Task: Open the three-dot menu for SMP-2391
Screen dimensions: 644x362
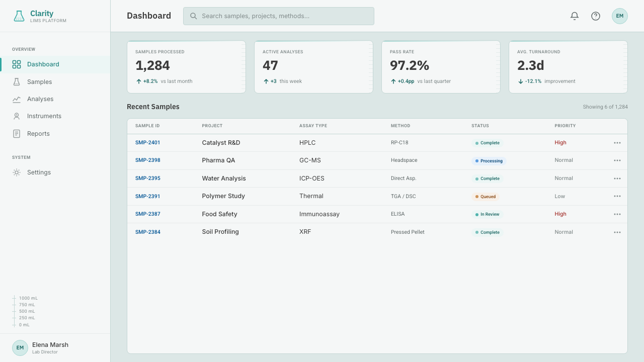Action: (x=617, y=196)
